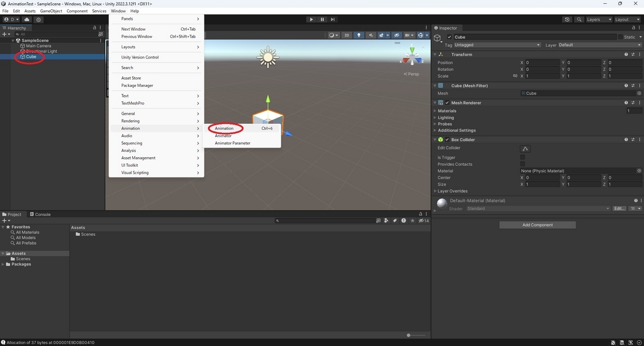Image resolution: width=644 pixels, height=346 pixels.
Task: Toggle 2D view in the Scene
Action: (x=347, y=35)
